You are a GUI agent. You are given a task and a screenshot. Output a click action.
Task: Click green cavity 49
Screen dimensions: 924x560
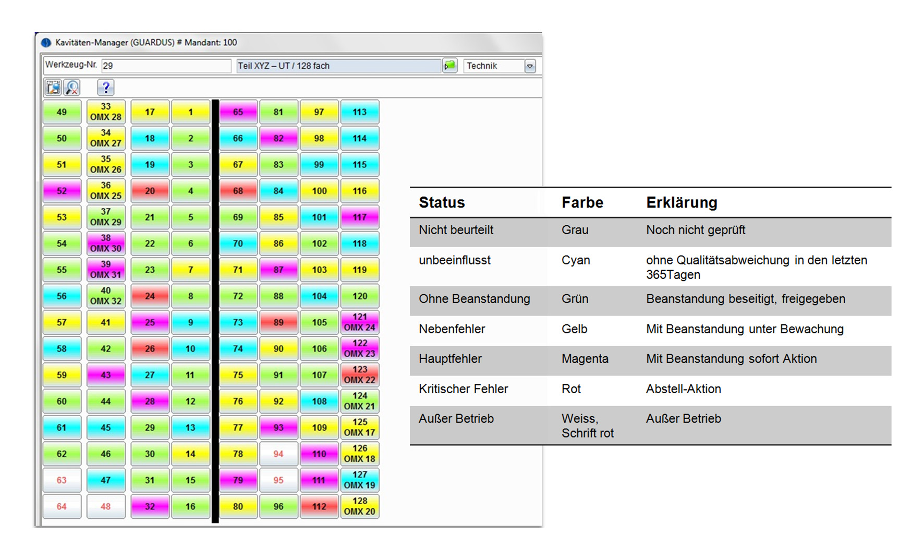tap(62, 112)
